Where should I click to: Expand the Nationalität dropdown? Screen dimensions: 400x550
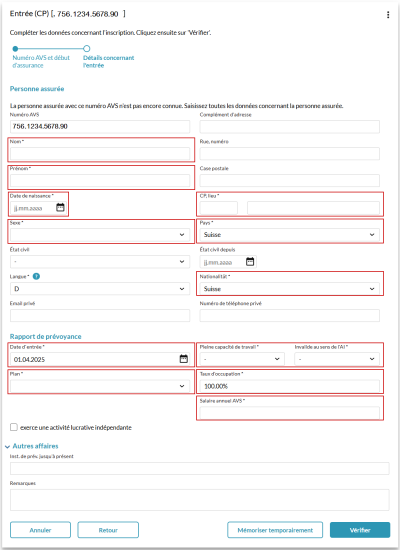tap(289, 289)
